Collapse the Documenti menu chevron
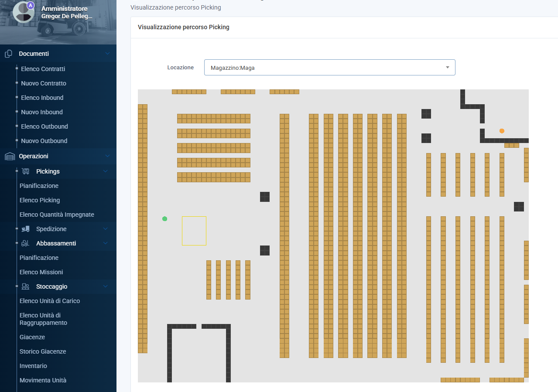558x392 pixels. [107, 54]
